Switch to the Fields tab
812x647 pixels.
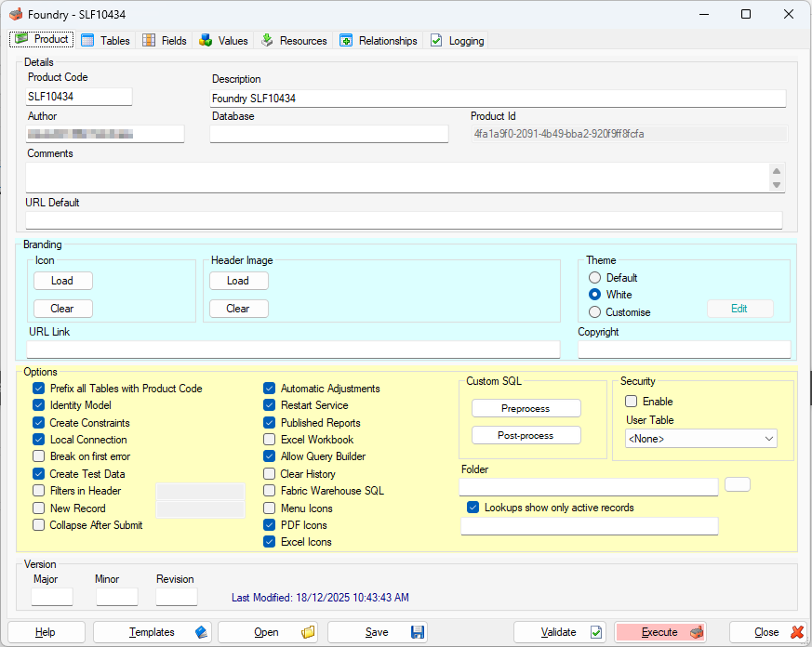pos(165,40)
